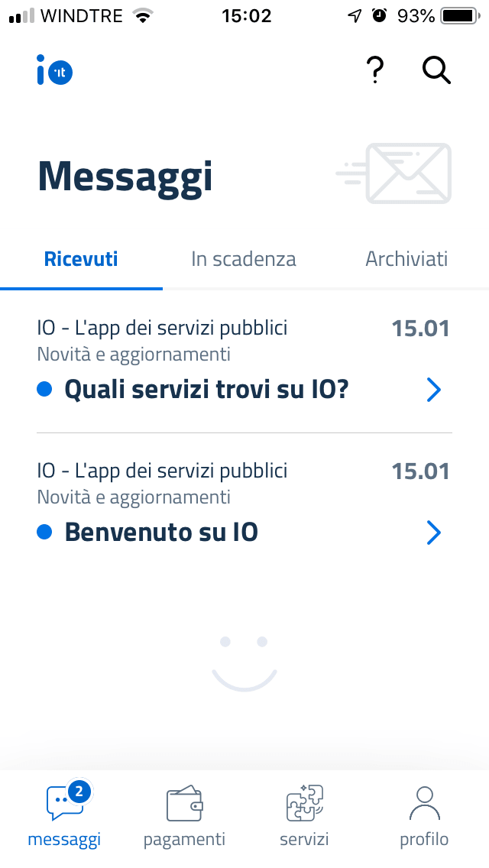Tap the unread dot on 'Benvenuto su IO'
This screenshot has width=489, height=868.
pos(46,533)
